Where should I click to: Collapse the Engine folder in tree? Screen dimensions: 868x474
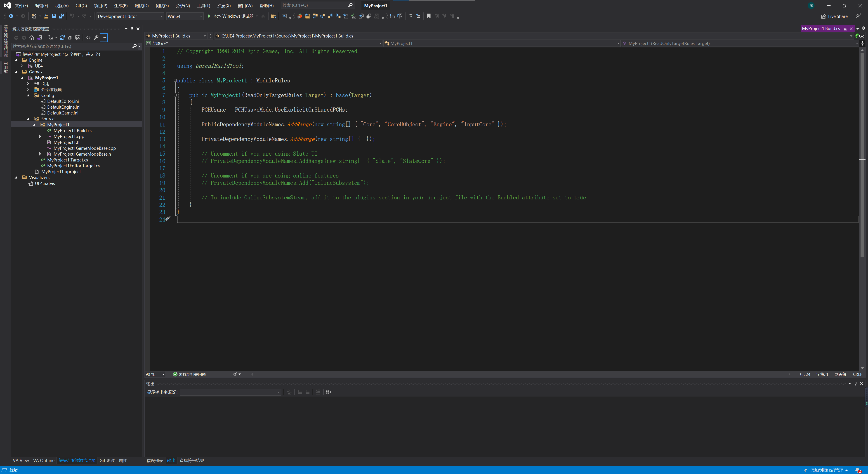(x=16, y=60)
